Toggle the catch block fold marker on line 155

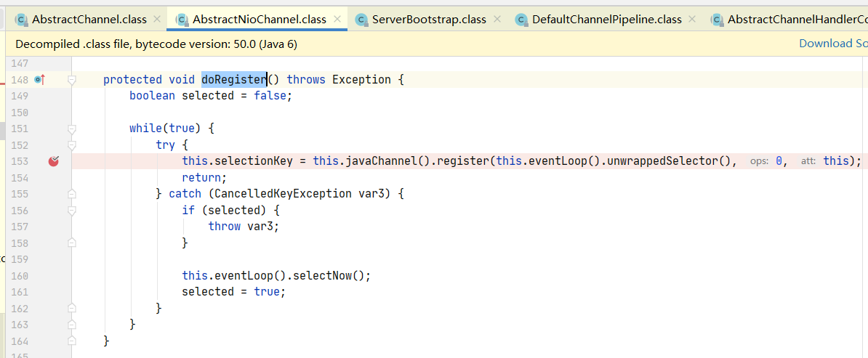71,194
